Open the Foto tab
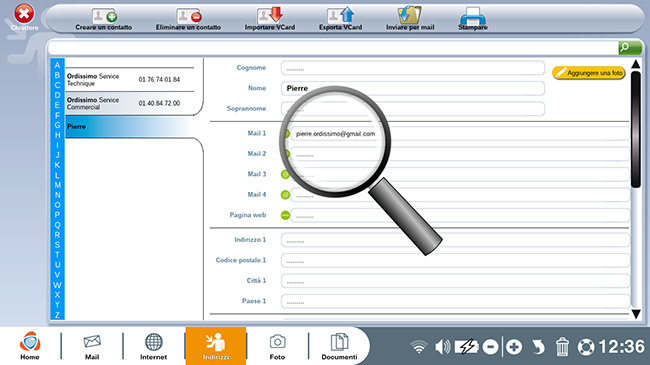650x365 pixels. 277,346
